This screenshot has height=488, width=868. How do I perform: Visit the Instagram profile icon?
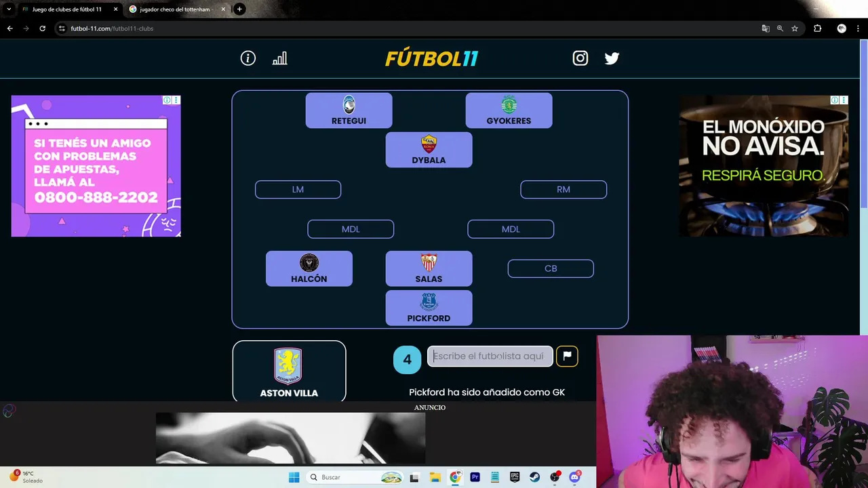point(580,58)
